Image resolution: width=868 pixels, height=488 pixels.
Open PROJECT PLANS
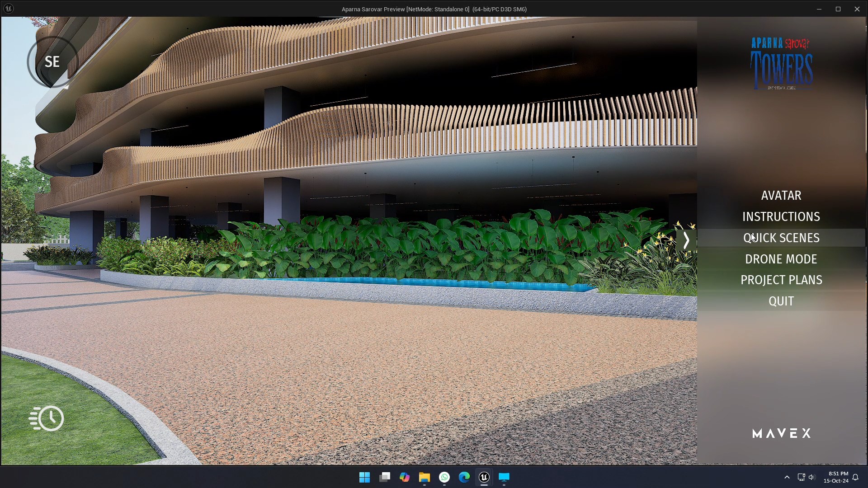click(x=781, y=280)
